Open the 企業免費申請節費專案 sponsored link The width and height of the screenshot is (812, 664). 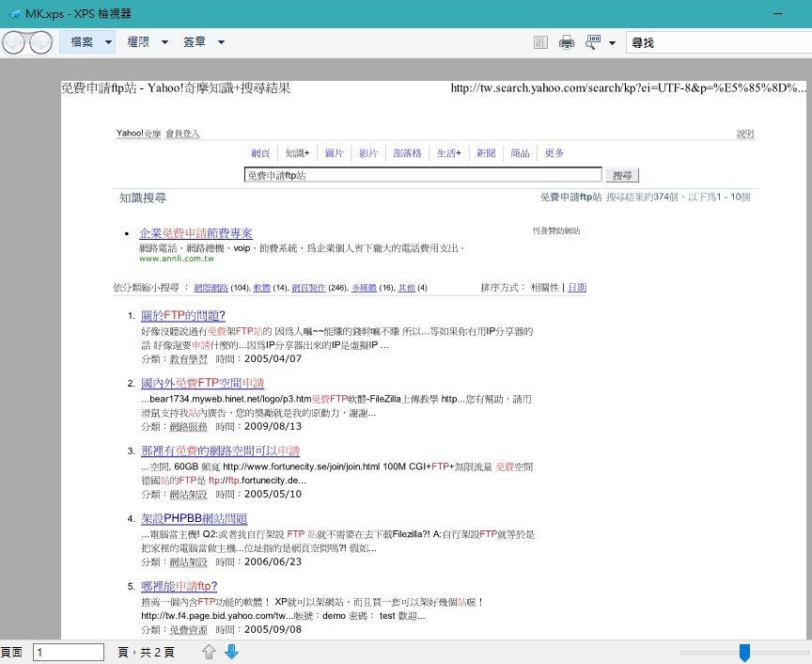195,233
